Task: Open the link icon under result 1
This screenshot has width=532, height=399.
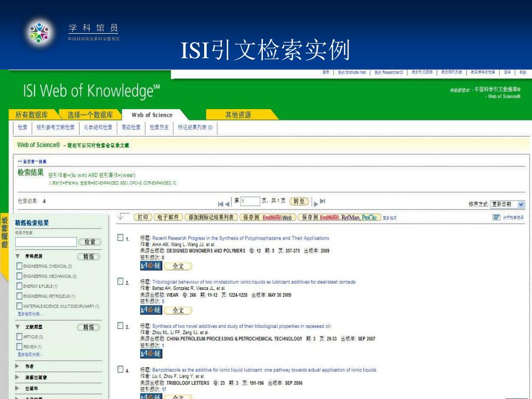Action: click(151, 265)
